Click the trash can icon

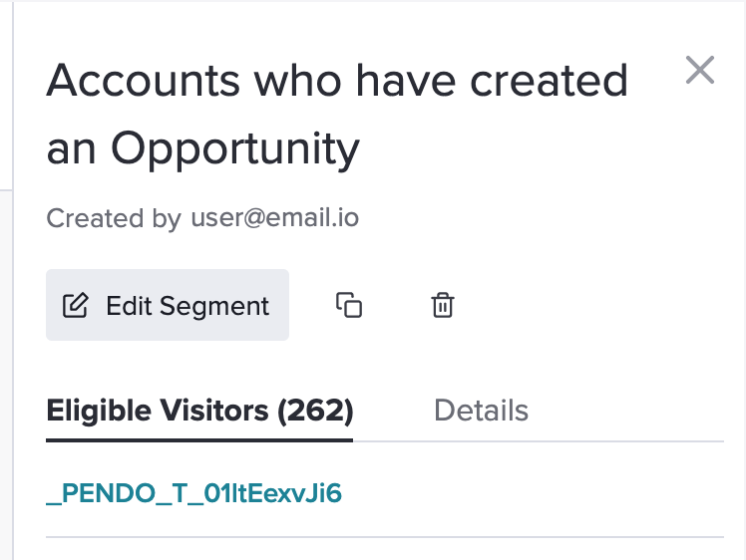[443, 305]
